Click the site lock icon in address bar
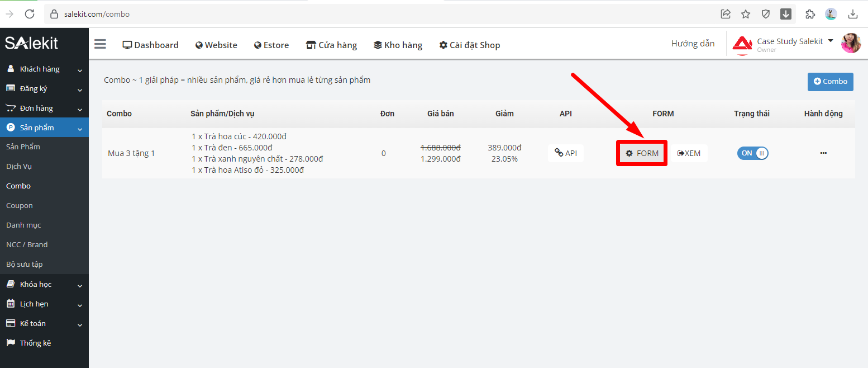Screen dimensions: 868x368 tap(54, 14)
